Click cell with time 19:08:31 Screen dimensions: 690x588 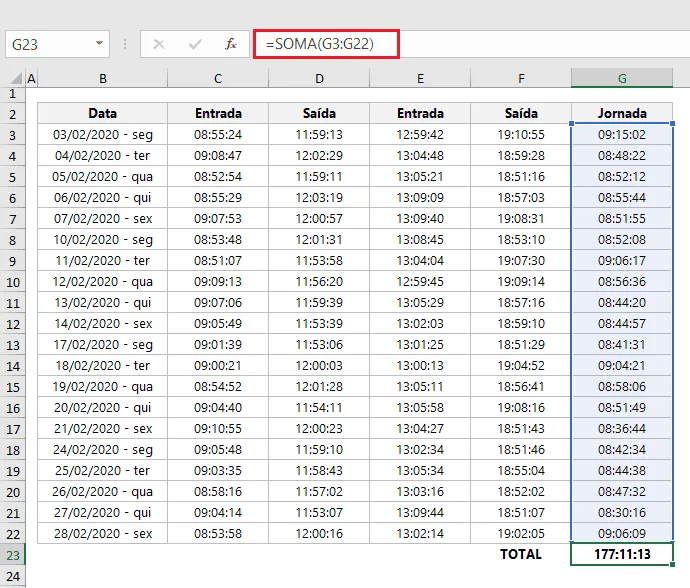(521, 218)
